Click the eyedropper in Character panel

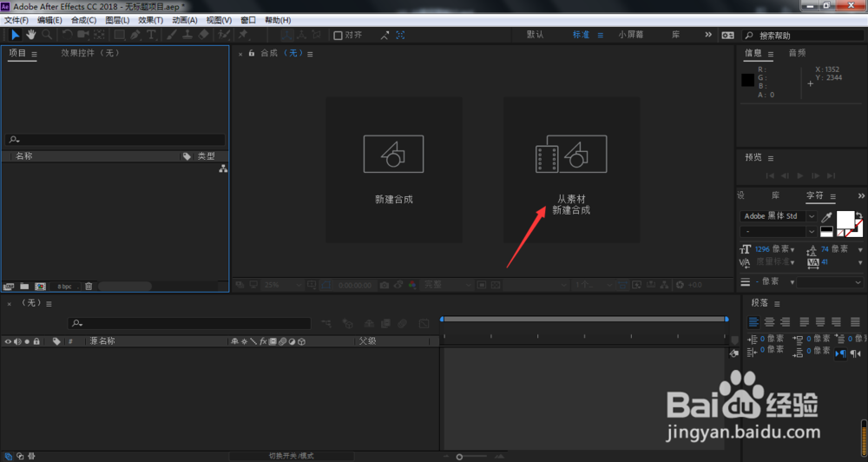tap(826, 216)
